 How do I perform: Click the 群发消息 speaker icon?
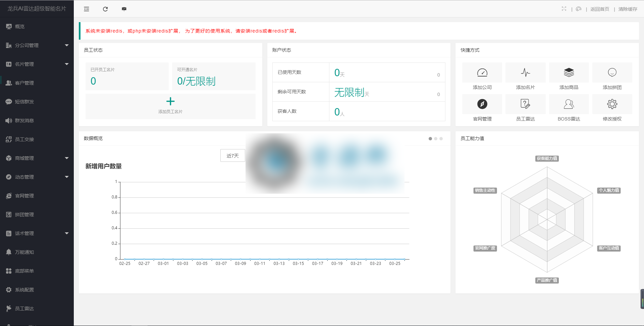[9, 121]
